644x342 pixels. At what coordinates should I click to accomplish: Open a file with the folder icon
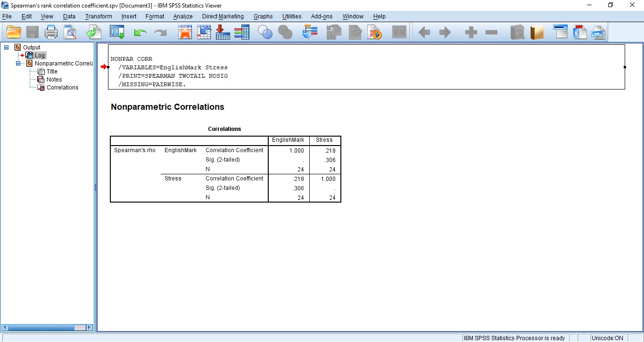click(14, 32)
